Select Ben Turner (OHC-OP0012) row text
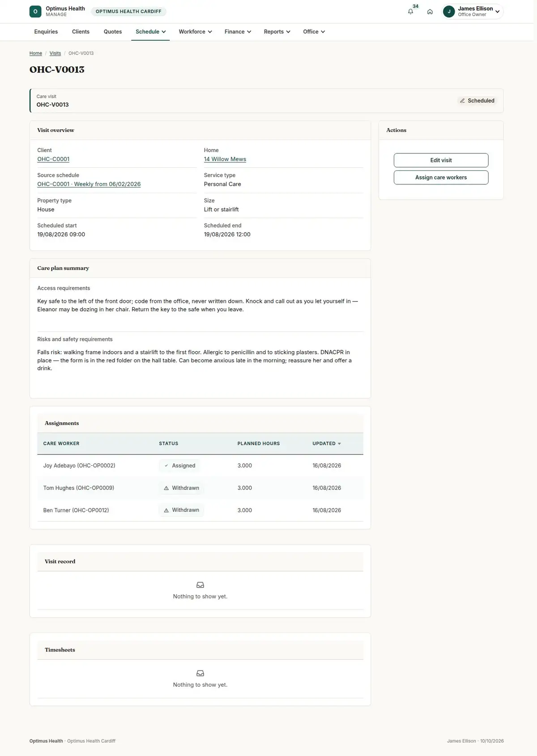Screen dimensions: 537x756 pos(76,510)
